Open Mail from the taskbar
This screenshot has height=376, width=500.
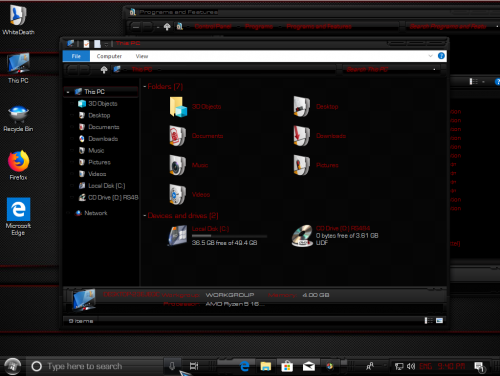click(309, 366)
